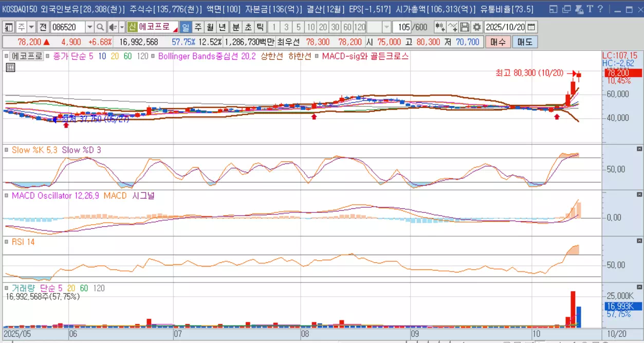Click the stock code field 086520
This screenshot has width=644, height=343.
click(x=68, y=27)
